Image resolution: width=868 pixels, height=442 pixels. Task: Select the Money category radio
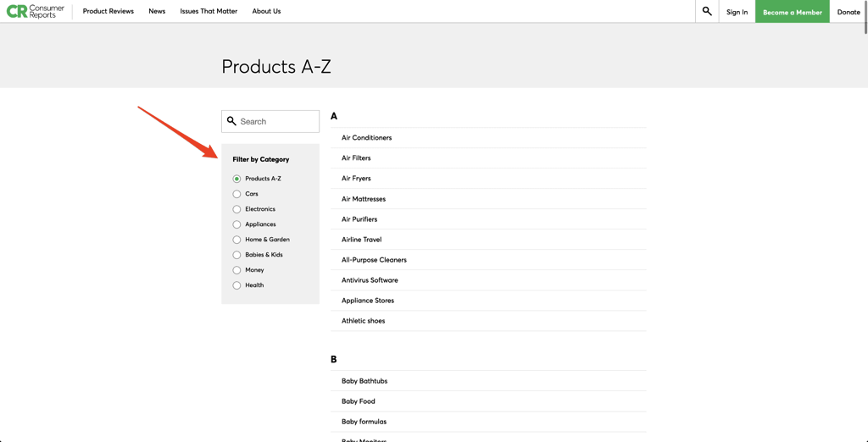[236, 270]
